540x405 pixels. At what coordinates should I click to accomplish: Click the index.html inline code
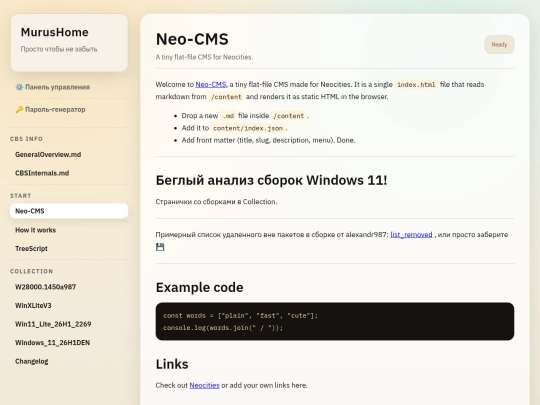pos(416,84)
